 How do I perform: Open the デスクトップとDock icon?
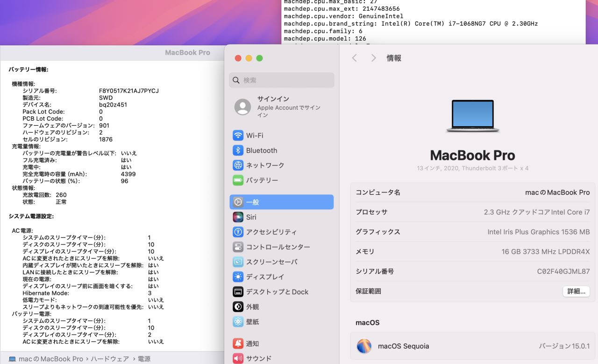(x=238, y=292)
